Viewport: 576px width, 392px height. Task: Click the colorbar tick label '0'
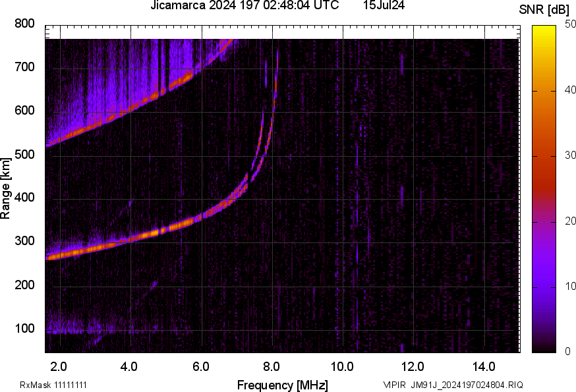coord(568,352)
